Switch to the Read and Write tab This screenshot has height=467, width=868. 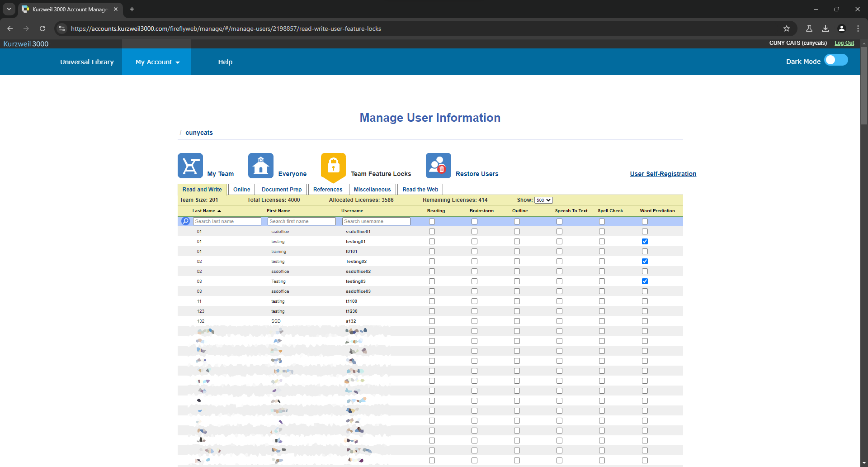pyautogui.click(x=202, y=190)
